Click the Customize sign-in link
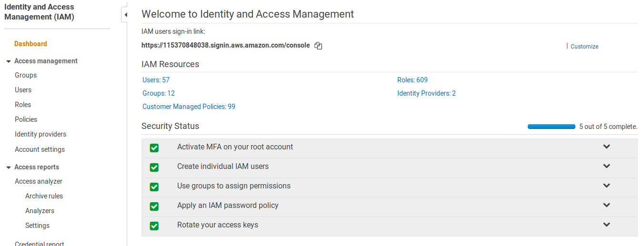This screenshot has height=246, width=644. tap(584, 47)
